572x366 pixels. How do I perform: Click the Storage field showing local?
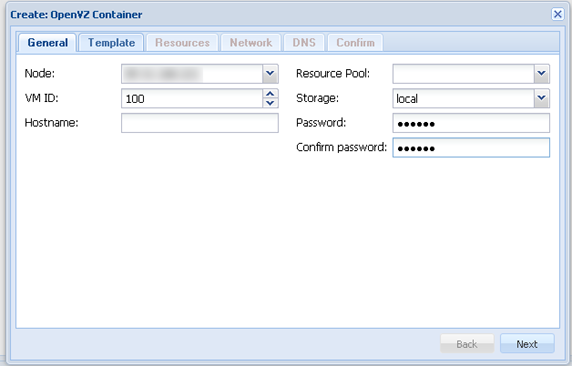click(x=463, y=99)
